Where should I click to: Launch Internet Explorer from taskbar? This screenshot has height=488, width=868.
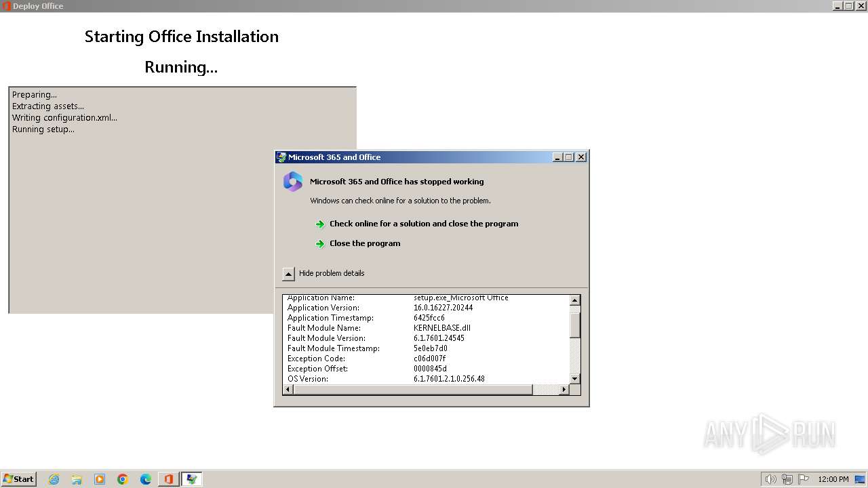(54, 479)
